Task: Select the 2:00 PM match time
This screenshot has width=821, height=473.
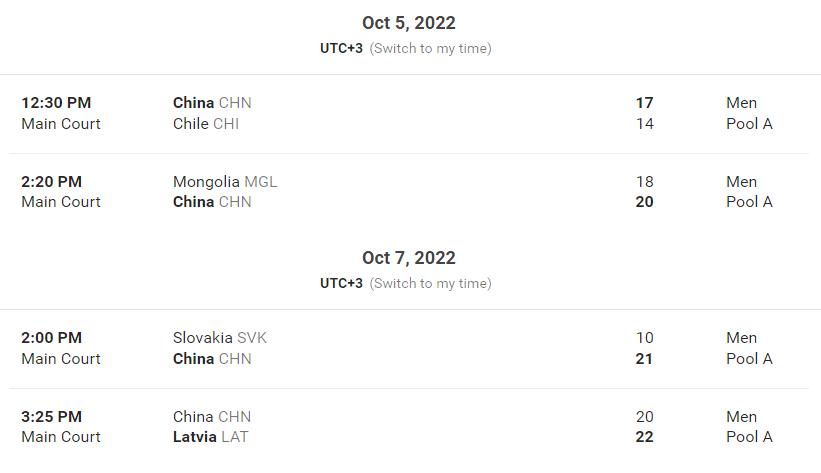Action: [51, 338]
